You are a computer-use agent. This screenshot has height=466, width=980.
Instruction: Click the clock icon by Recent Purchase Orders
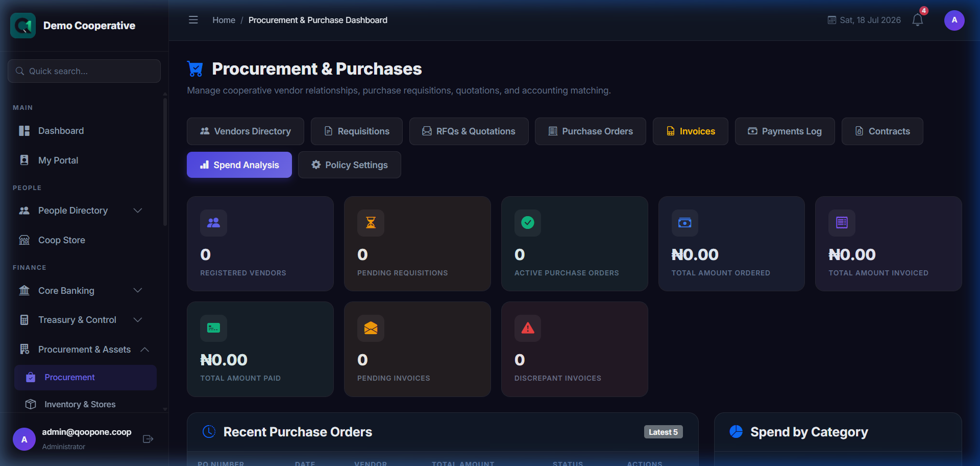(209, 432)
